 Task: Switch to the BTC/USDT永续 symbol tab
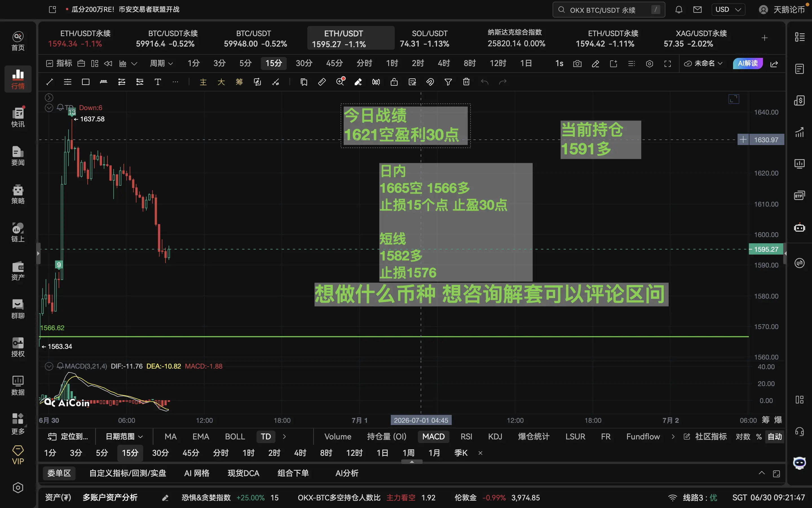[x=173, y=38]
